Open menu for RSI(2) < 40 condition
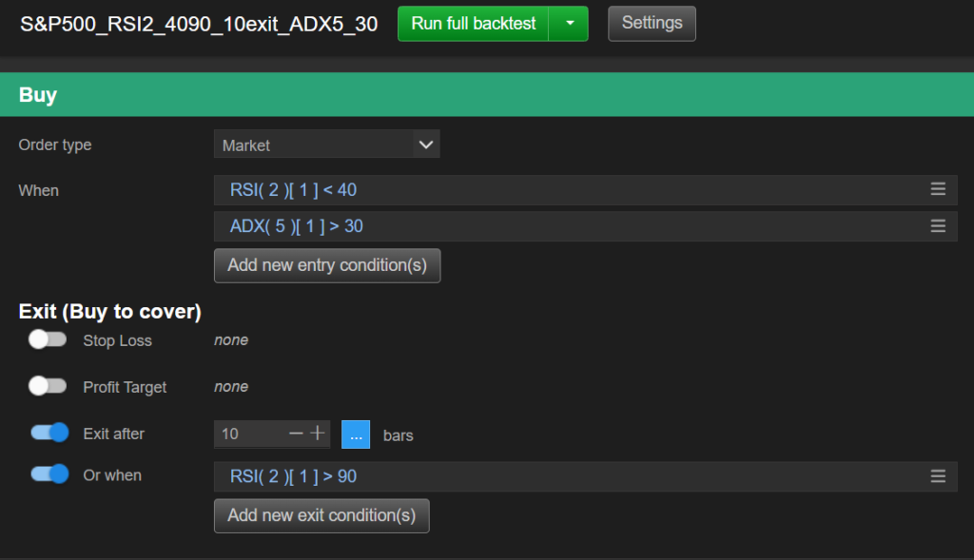Screen dimensions: 974x560 point(938,190)
